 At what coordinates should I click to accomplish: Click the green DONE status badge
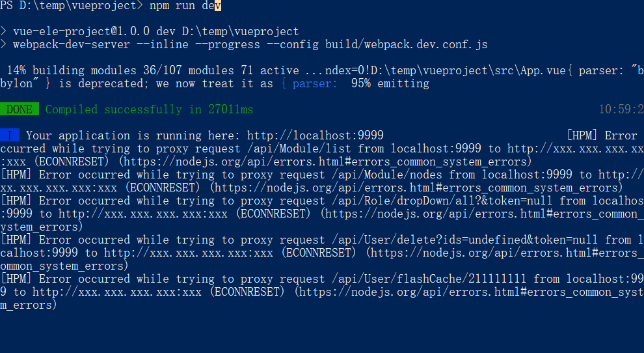point(20,109)
